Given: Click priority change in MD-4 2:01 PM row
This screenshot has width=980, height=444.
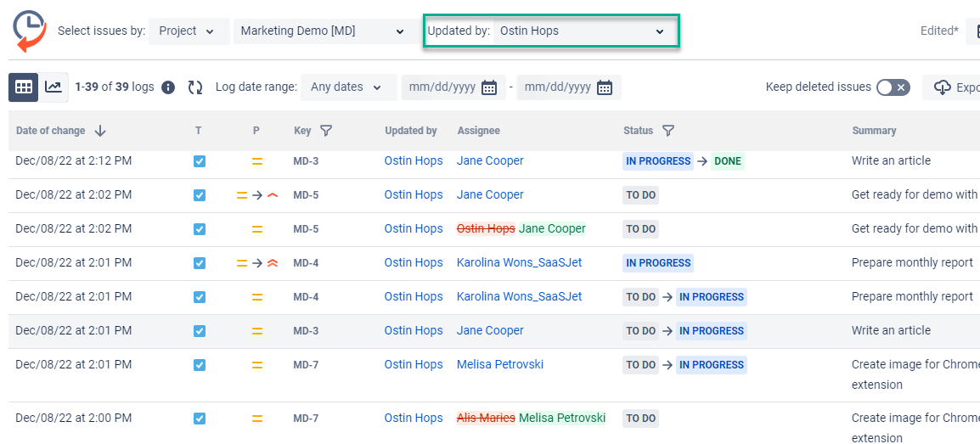Looking at the screenshot, I should [256, 263].
